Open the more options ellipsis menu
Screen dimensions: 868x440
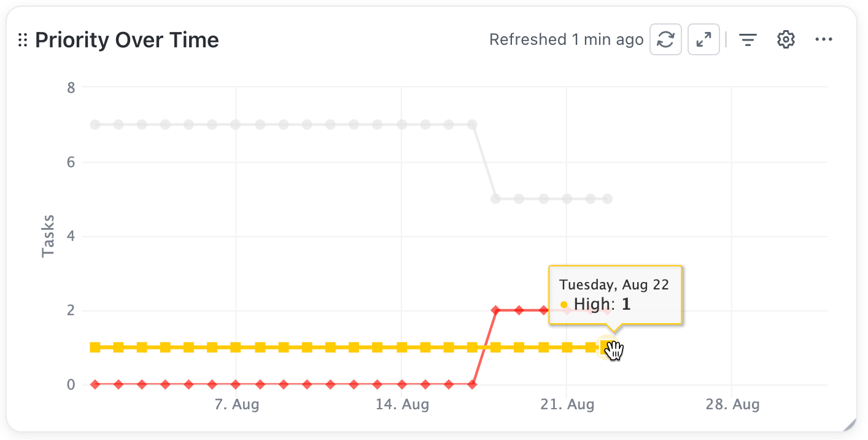point(823,40)
